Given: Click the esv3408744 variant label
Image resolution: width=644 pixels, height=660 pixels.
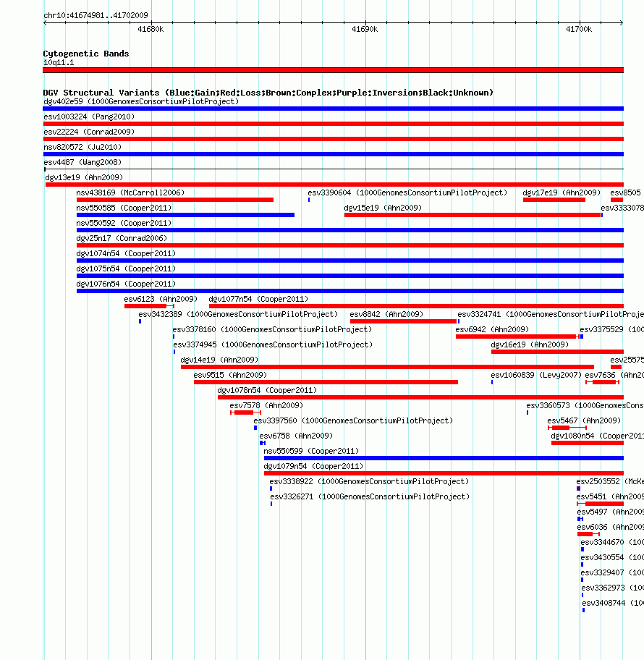Looking at the screenshot, I should (613, 602).
